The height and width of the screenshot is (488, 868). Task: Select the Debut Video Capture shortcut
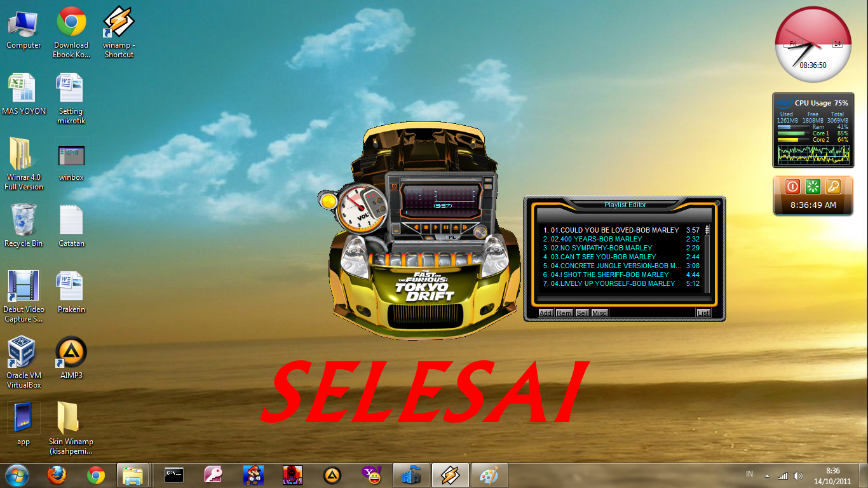pyautogui.click(x=24, y=296)
